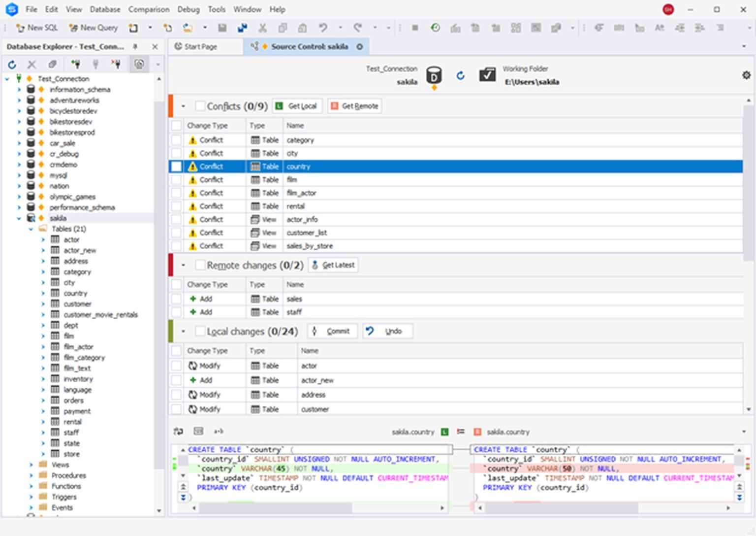Collapse the Conflicts section

point(184,106)
